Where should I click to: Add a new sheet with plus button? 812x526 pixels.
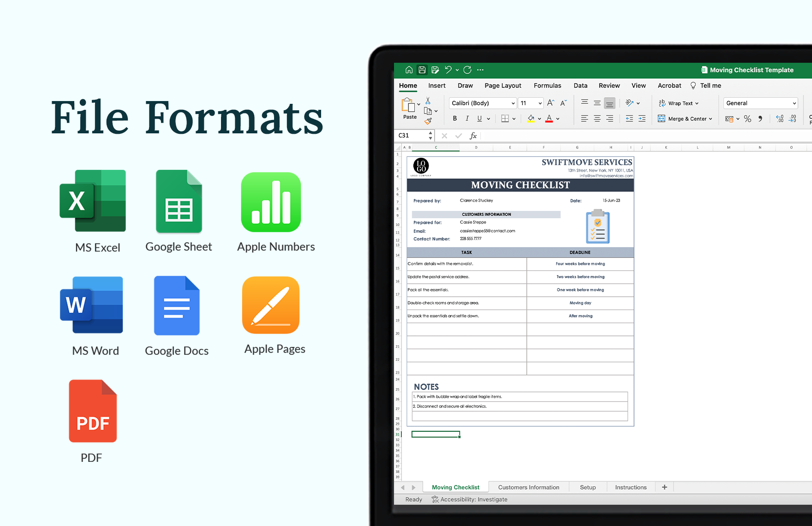(664, 487)
